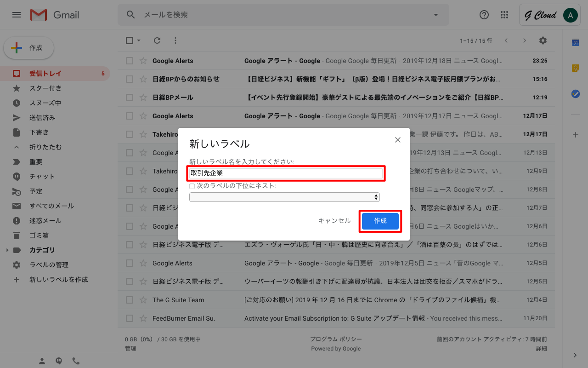Viewport: 588px width, 368px height.
Task: Click the search magnifier icon
Action: tap(131, 15)
